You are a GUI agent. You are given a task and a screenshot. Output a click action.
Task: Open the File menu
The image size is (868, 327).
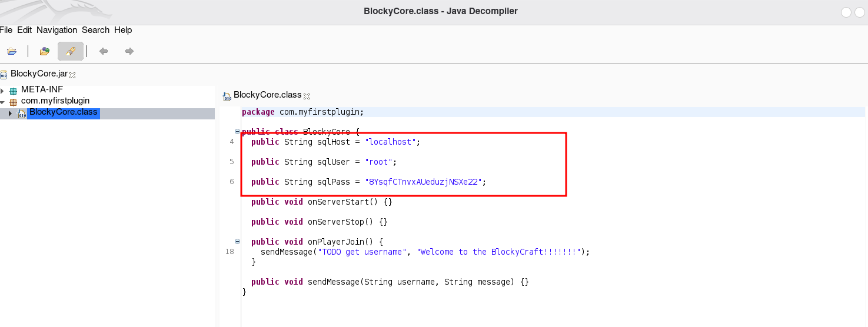tap(6, 30)
